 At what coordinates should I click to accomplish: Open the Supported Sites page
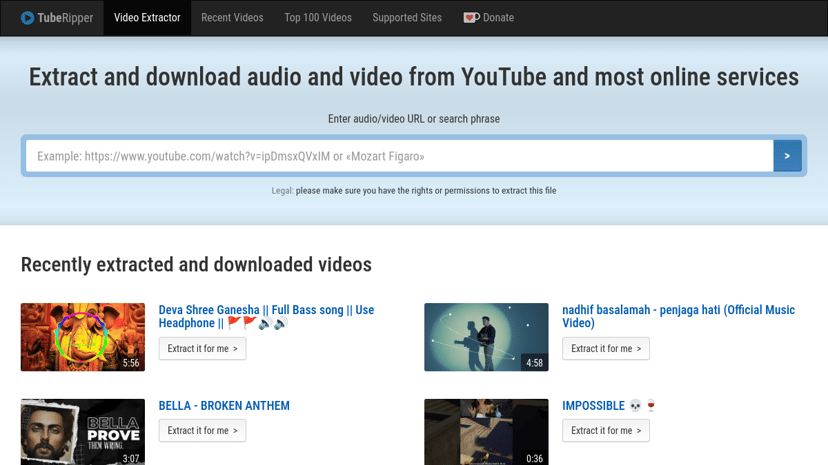pos(407,18)
